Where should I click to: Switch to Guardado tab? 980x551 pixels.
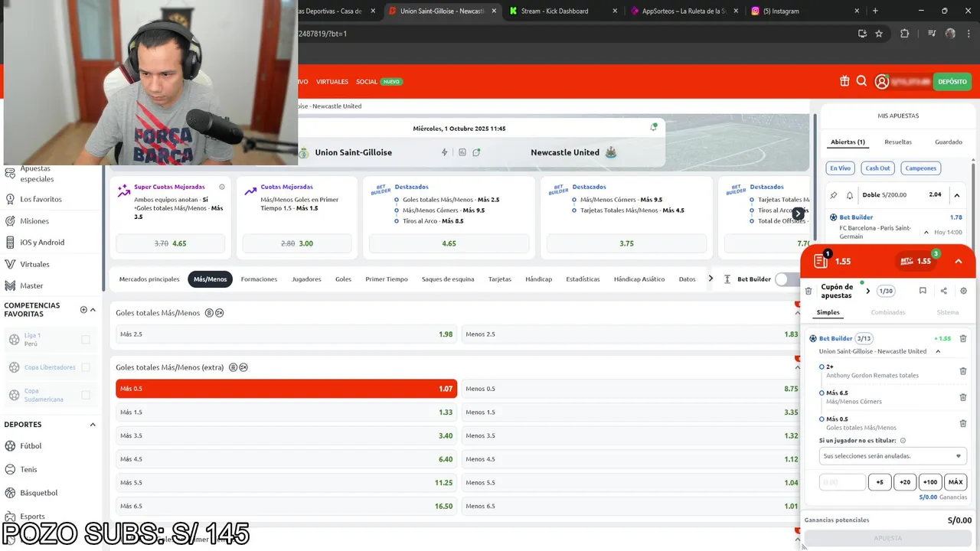[x=949, y=142]
